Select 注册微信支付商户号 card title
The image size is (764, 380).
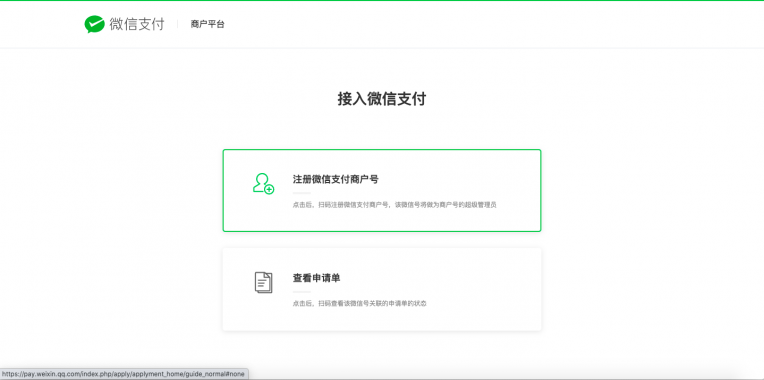pyautogui.click(x=335, y=179)
